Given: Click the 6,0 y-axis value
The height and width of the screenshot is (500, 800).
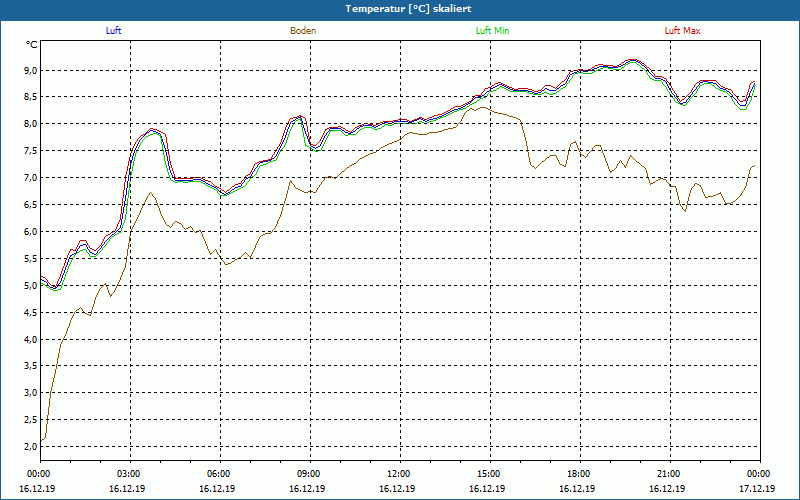Looking at the screenshot, I should coord(31,232).
